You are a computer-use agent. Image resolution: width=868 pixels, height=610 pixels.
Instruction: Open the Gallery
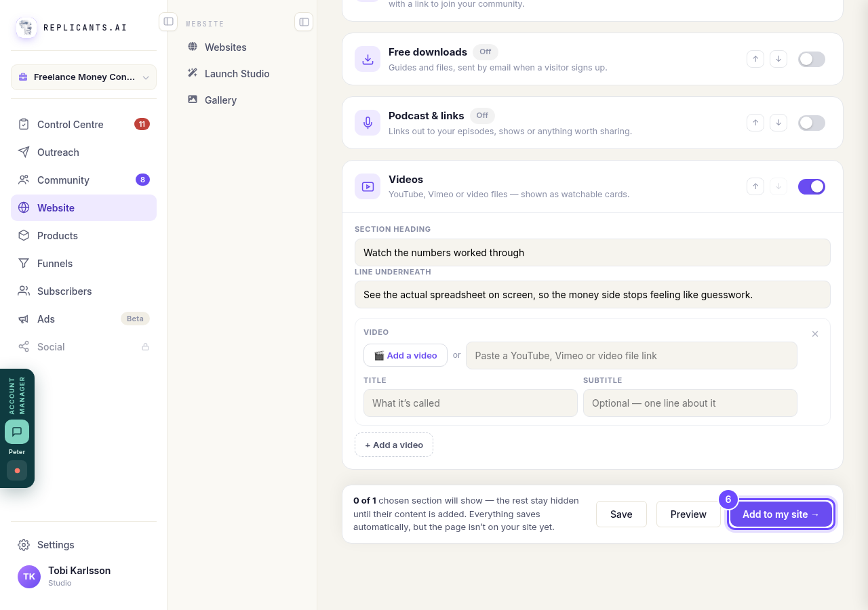click(x=242, y=100)
